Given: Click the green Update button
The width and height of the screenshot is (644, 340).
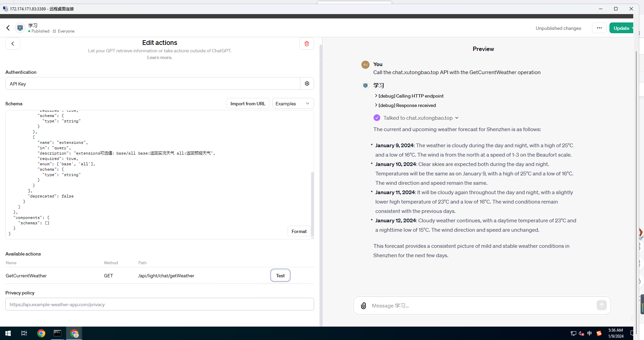Looking at the screenshot, I should coord(621,28).
